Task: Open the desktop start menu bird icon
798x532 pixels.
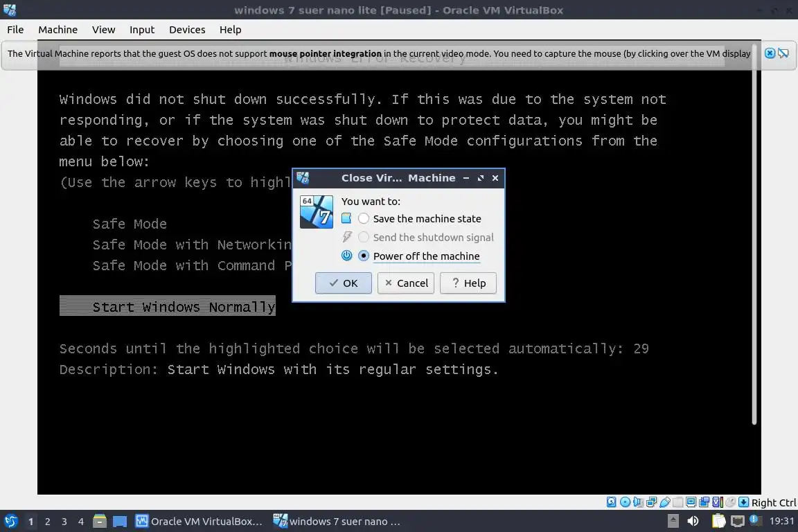Action: pyautogui.click(x=10, y=522)
